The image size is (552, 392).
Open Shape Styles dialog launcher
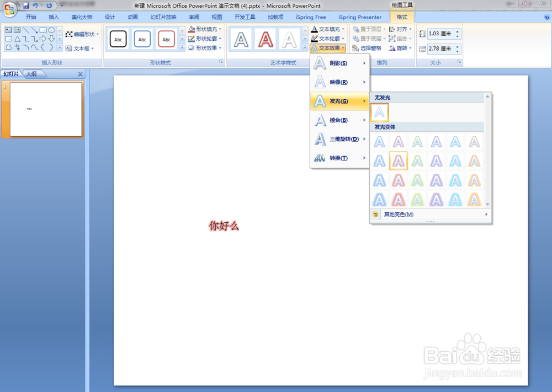pos(221,62)
